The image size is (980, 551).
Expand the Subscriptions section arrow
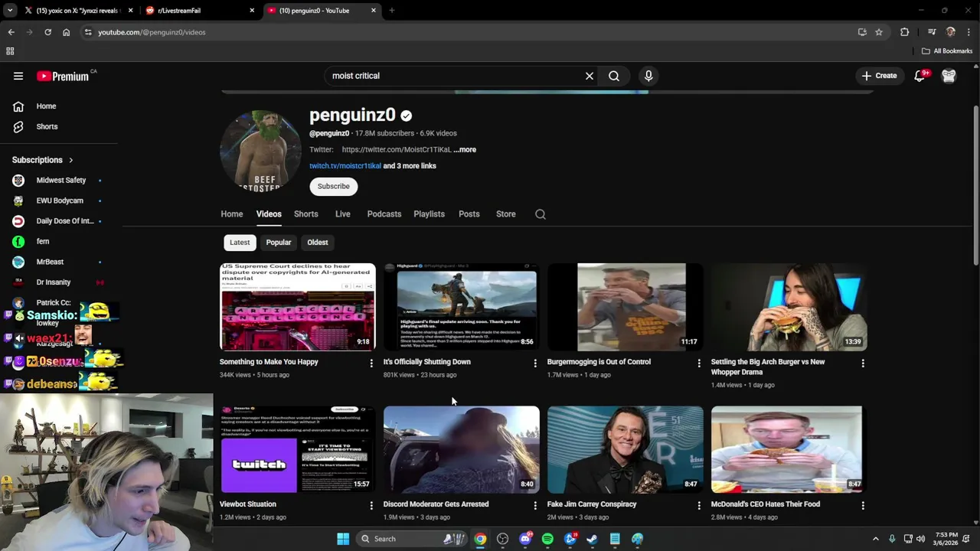coord(71,160)
